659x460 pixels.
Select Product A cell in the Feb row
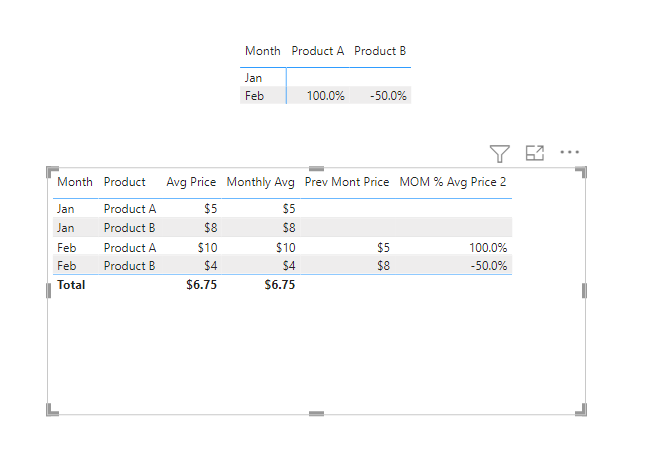pyautogui.click(x=130, y=248)
